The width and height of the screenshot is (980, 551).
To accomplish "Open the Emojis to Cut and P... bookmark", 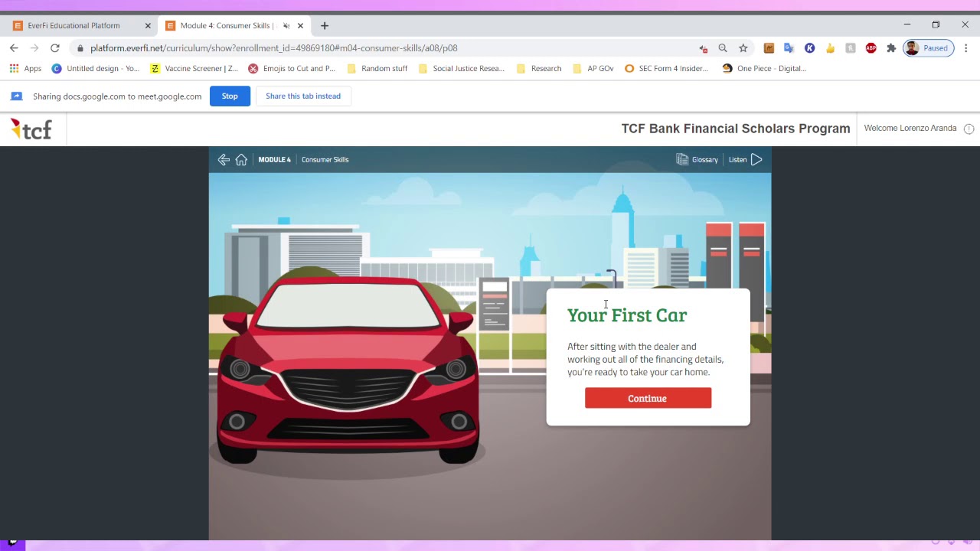I will tap(292, 68).
